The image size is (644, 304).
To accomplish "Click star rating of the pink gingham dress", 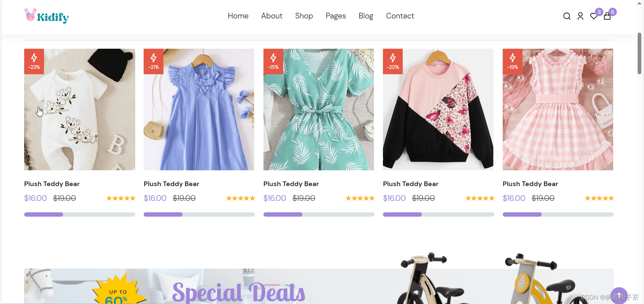I will coord(599,198).
